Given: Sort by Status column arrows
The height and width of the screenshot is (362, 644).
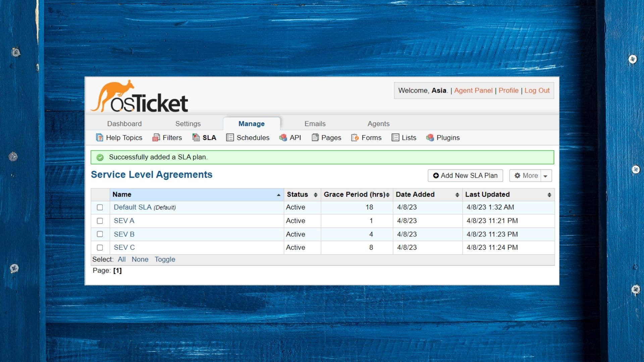Looking at the screenshot, I should click(x=315, y=195).
